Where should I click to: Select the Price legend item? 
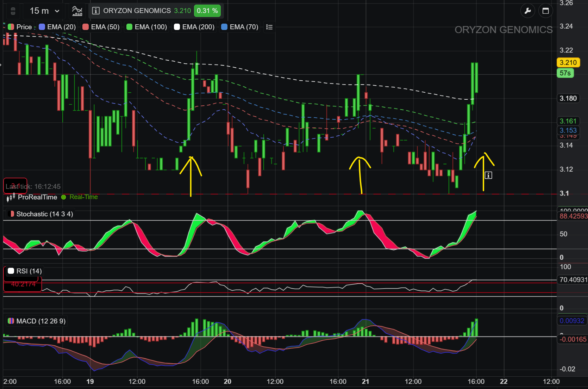pyautogui.click(x=20, y=27)
